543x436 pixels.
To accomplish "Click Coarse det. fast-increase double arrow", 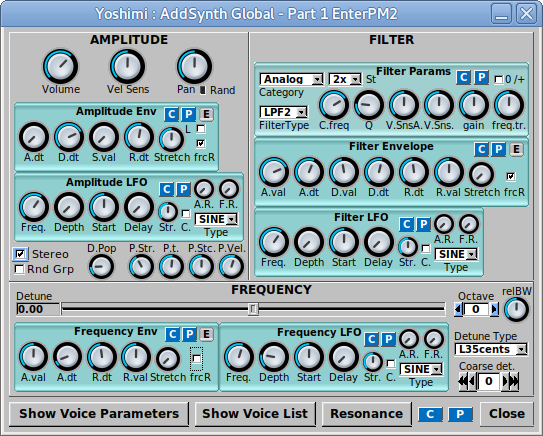I will pyautogui.click(x=515, y=381).
